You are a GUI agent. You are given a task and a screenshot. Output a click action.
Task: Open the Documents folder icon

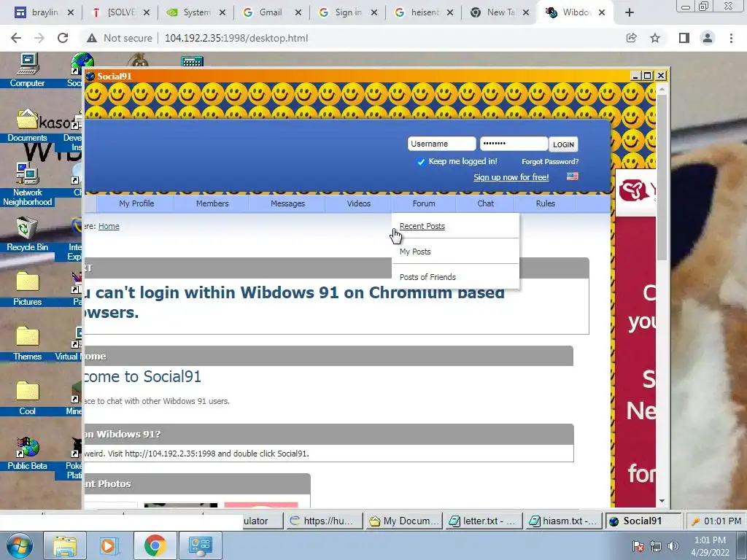pos(27,125)
